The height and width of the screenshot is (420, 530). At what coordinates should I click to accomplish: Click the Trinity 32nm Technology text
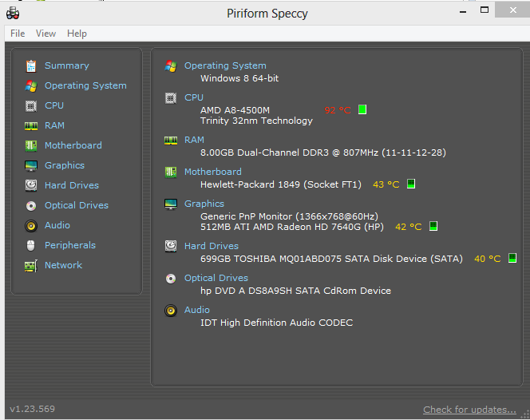pos(256,121)
